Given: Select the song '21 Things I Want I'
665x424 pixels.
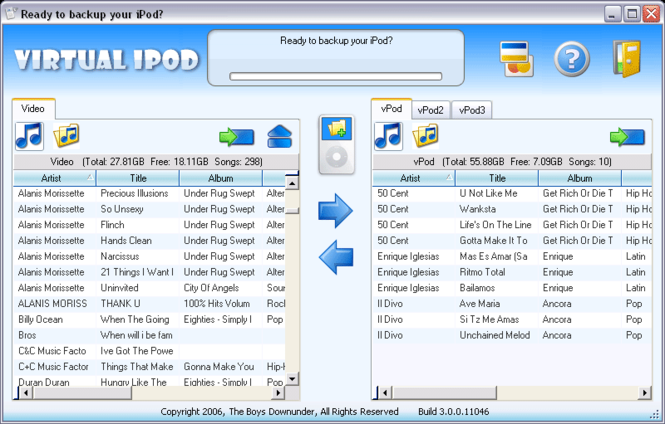Looking at the screenshot, I should point(149,272).
